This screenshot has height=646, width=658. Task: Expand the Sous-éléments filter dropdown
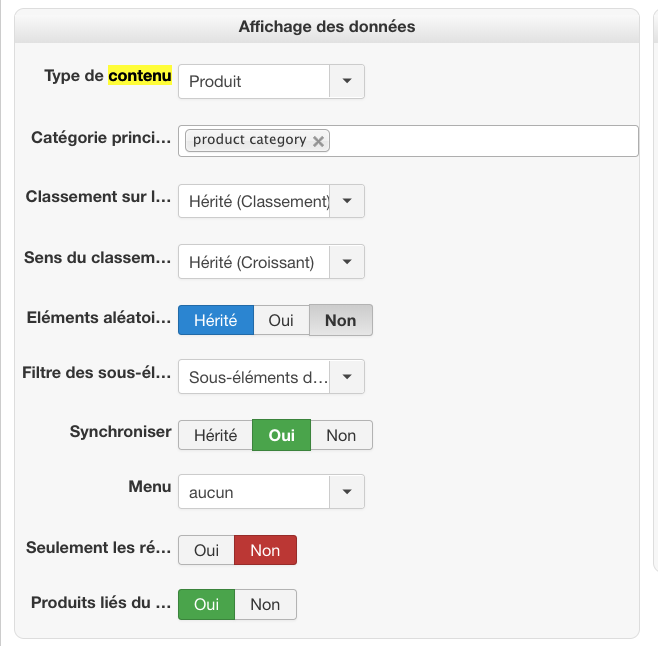click(x=347, y=377)
